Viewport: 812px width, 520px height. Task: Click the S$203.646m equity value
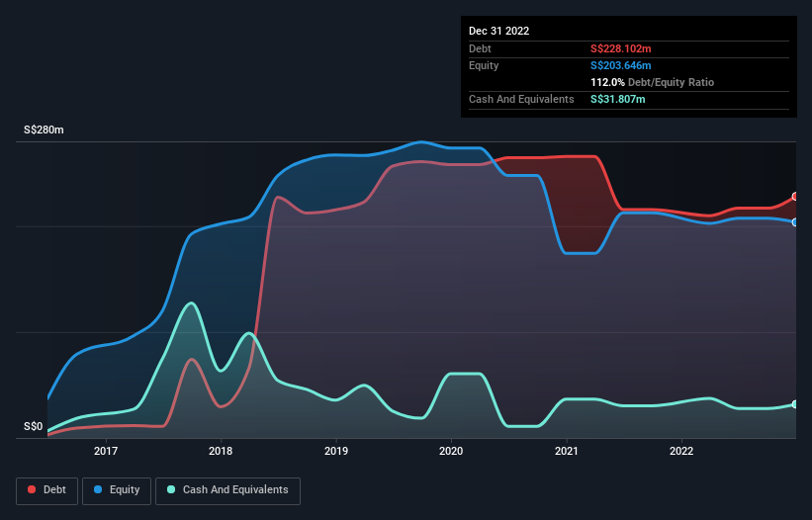[x=621, y=65]
